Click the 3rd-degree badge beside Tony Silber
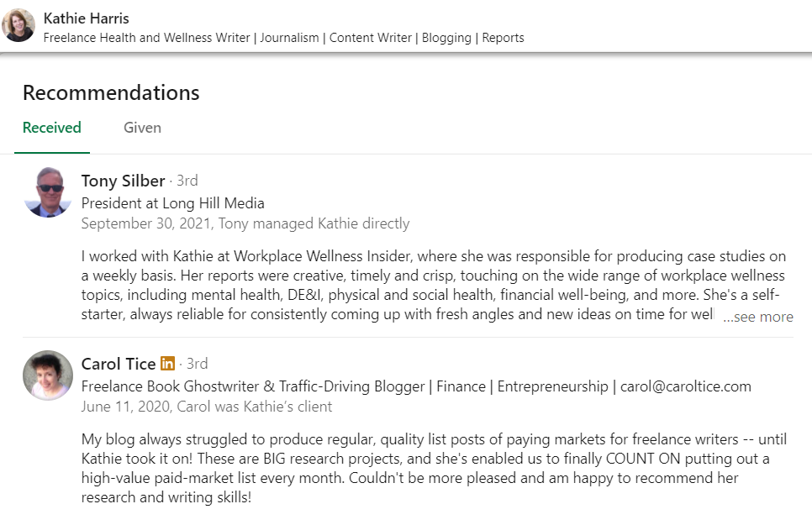 [x=187, y=181]
